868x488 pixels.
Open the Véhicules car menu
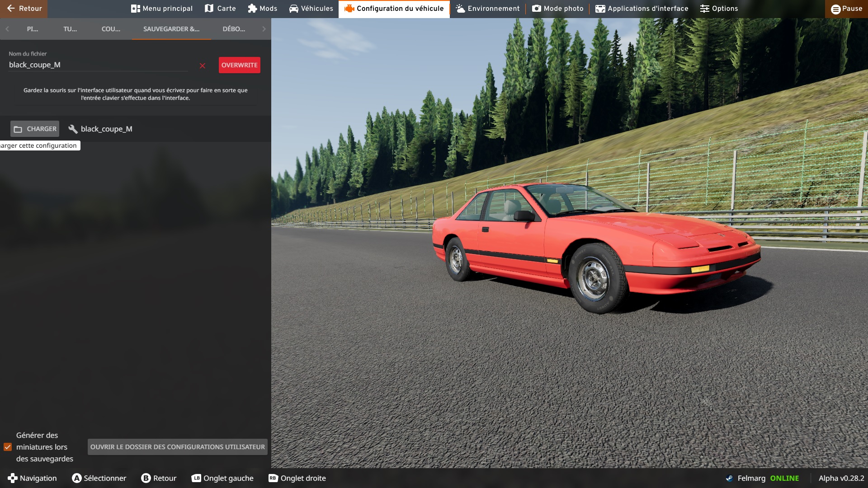coord(311,9)
